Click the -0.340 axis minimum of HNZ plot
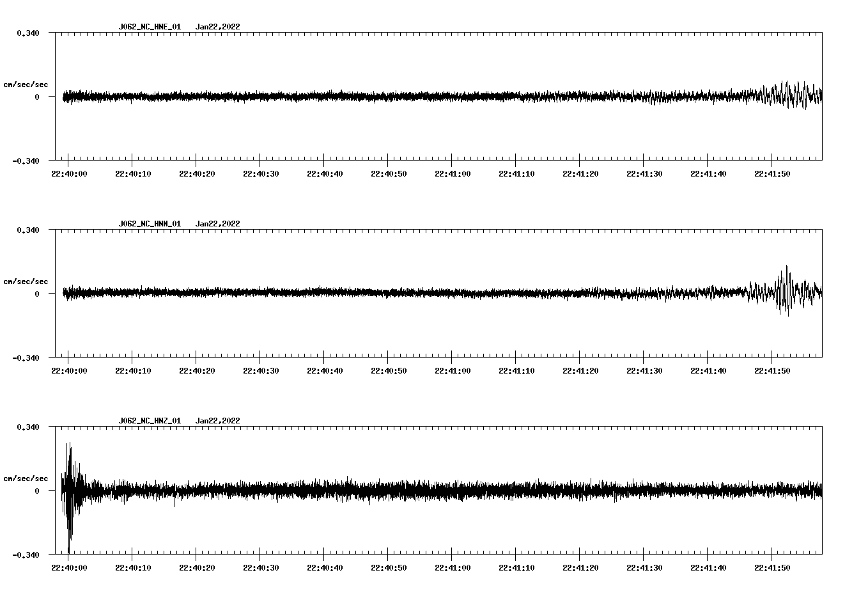This screenshot has width=868, height=591. pos(26,555)
